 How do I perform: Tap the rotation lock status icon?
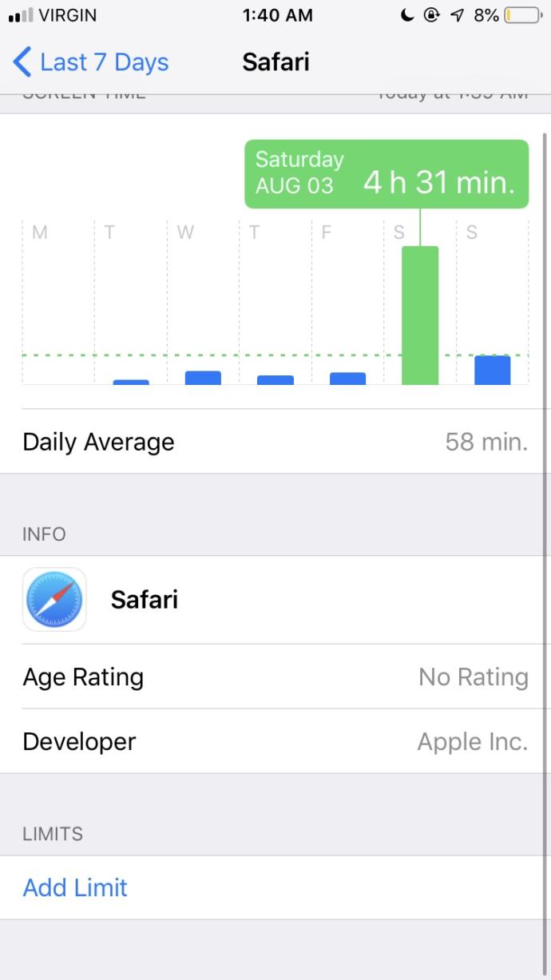tap(433, 15)
